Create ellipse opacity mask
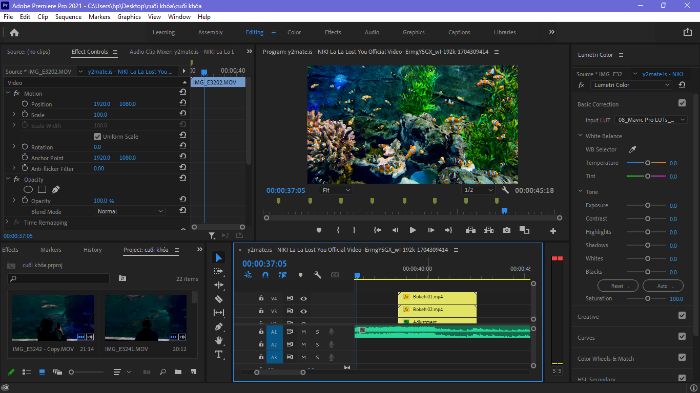This screenshot has width=700, height=393. [x=28, y=190]
